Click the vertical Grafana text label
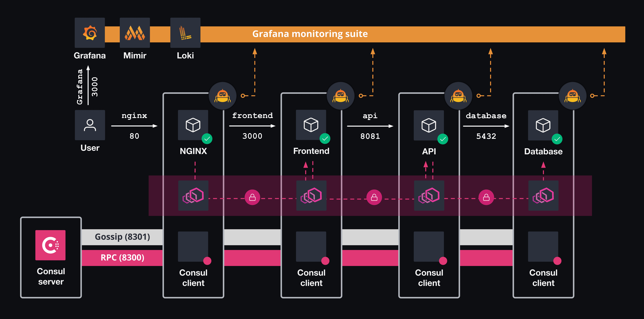644x319 pixels. point(79,87)
